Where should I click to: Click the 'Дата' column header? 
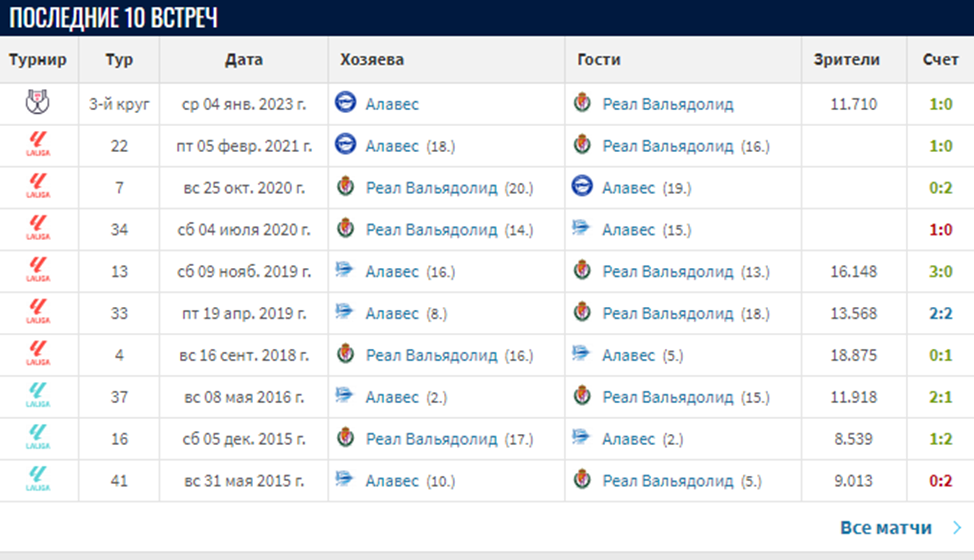tap(244, 60)
